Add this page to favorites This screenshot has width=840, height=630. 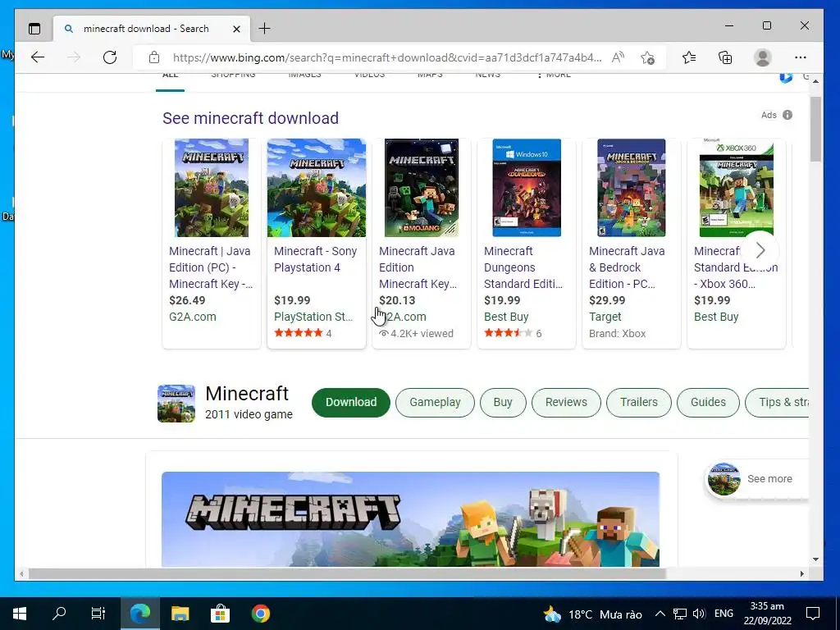click(x=648, y=57)
